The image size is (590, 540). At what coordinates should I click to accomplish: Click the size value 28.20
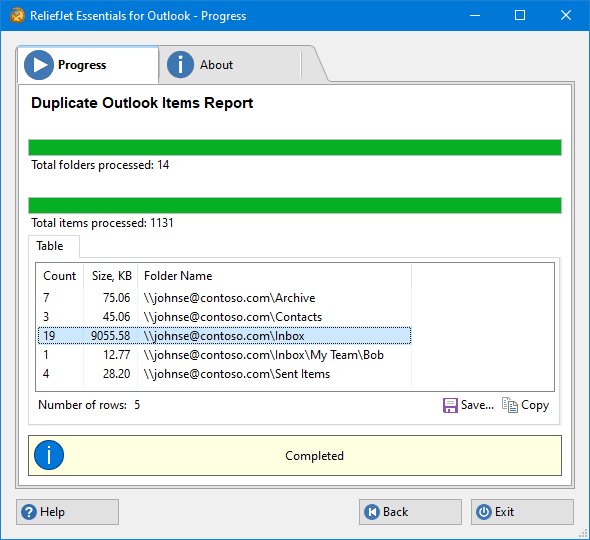click(x=116, y=374)
